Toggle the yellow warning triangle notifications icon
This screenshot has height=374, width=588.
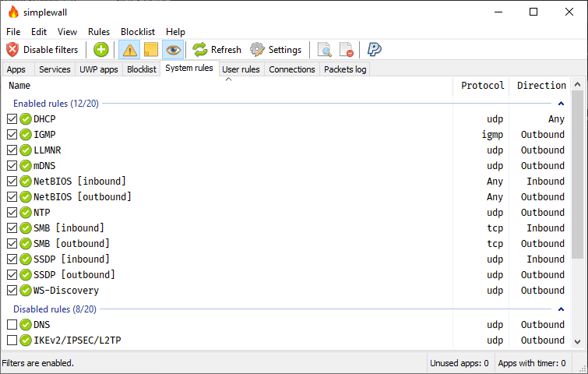point(129,50)
